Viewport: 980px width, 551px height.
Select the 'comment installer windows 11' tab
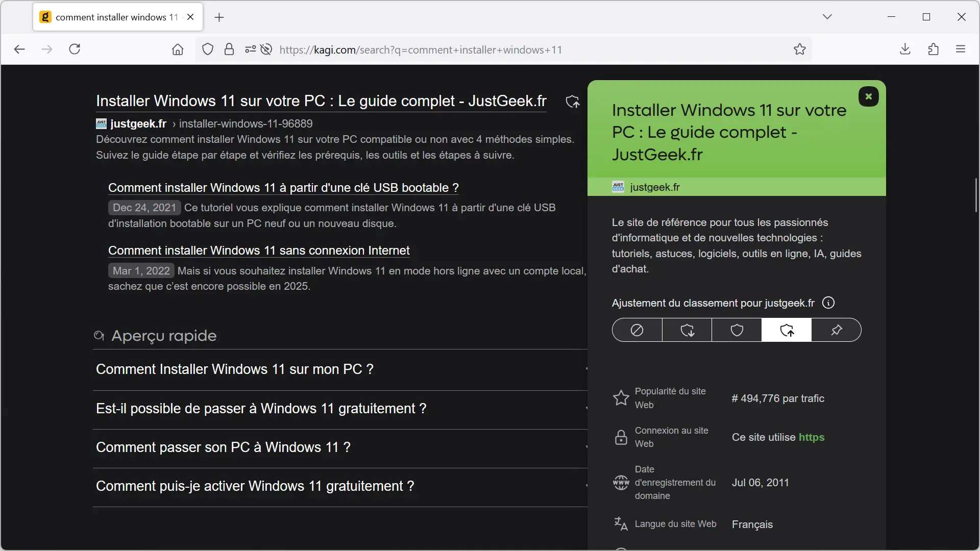118,17
